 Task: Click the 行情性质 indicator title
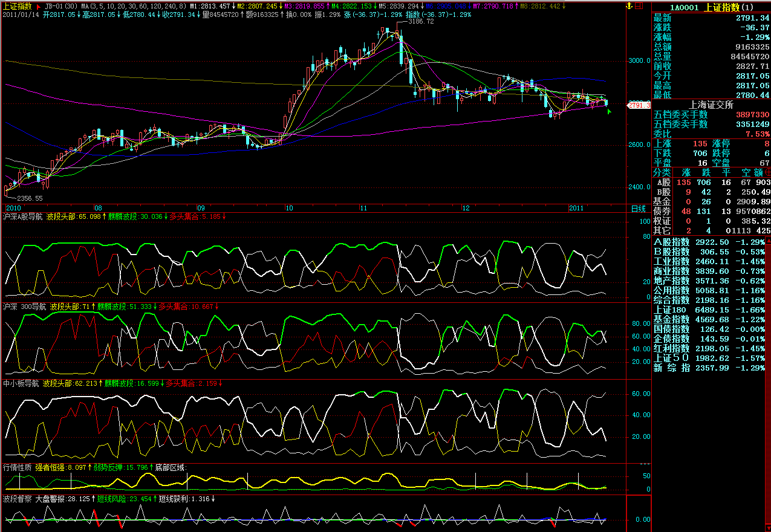(17, 467)
